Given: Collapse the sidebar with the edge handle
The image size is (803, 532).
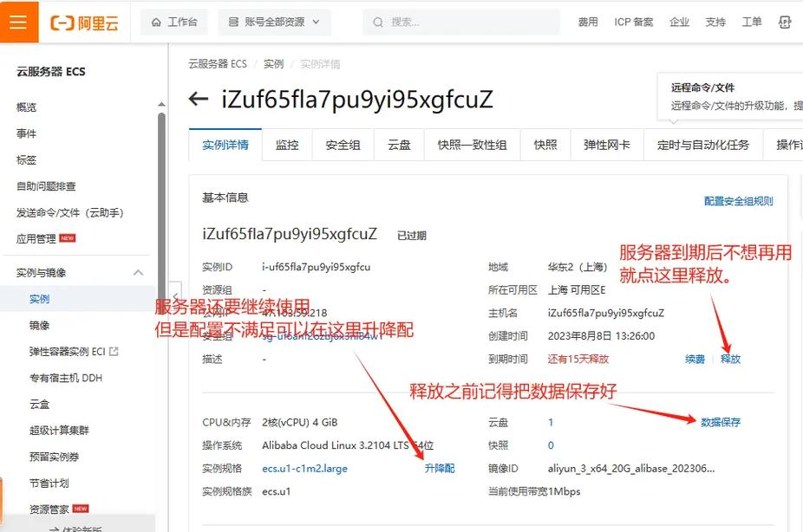Looking at the screenshot, I should (175, 296).
